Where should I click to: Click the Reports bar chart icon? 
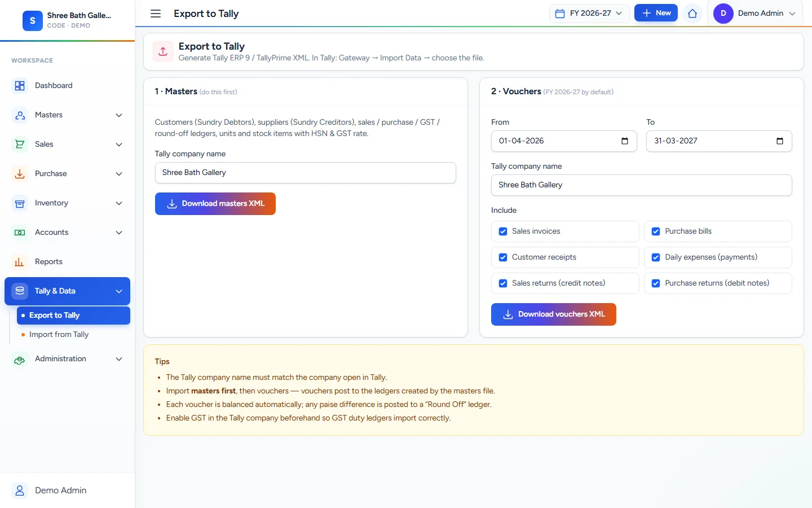[20, 262]
